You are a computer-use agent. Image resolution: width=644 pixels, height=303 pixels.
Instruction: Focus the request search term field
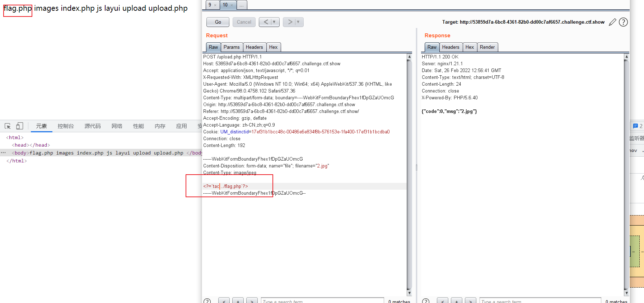pos(322,301)
